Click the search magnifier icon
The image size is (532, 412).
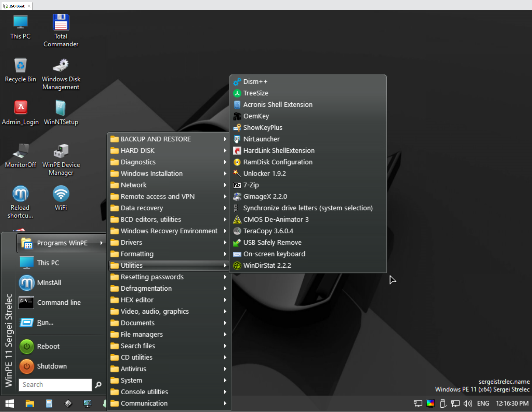pos(98,385)
